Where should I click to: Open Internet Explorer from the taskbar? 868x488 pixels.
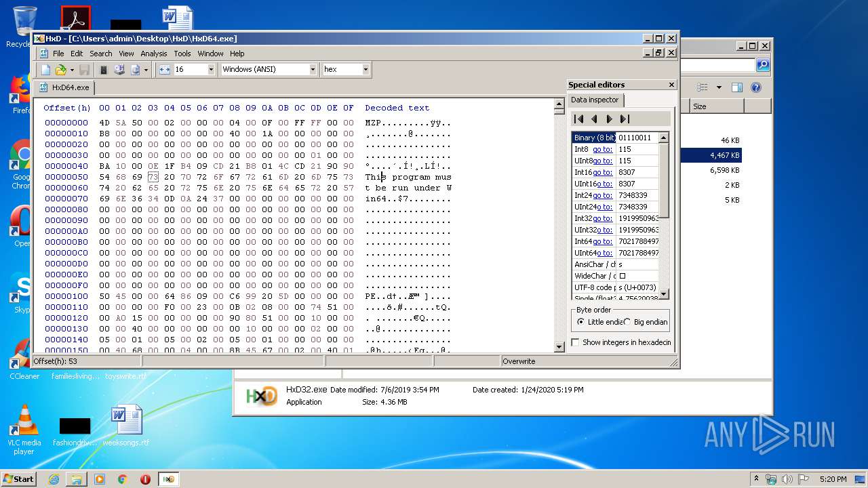tap(54, 479)
